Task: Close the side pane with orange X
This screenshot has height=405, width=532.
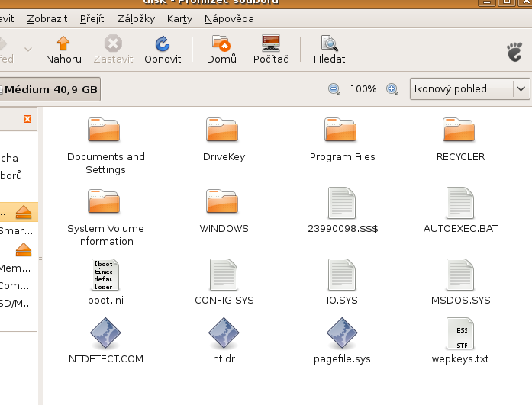Action: (x=27, y=119)
